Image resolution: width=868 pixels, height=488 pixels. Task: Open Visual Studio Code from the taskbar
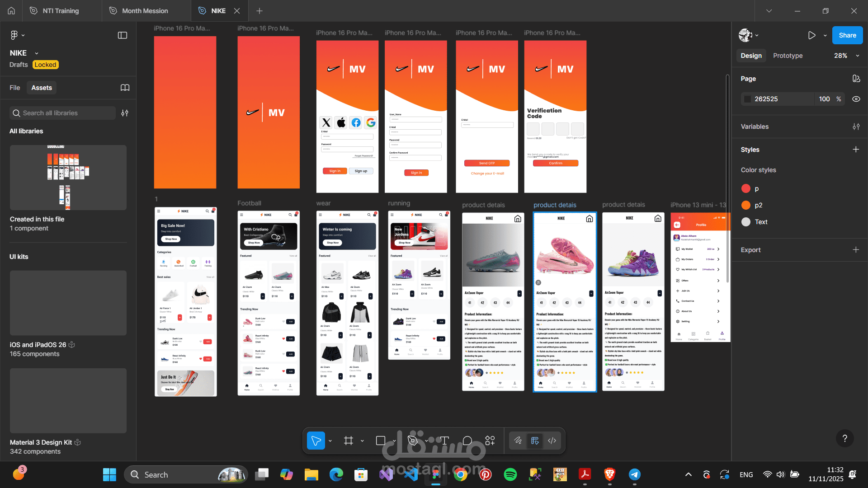point(411,475)
